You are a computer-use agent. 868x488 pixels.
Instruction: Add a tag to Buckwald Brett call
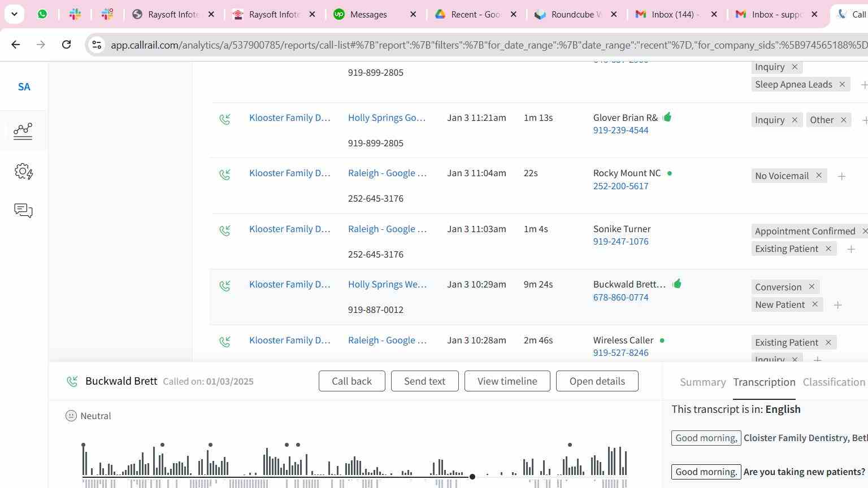click(x=838, y=305)
